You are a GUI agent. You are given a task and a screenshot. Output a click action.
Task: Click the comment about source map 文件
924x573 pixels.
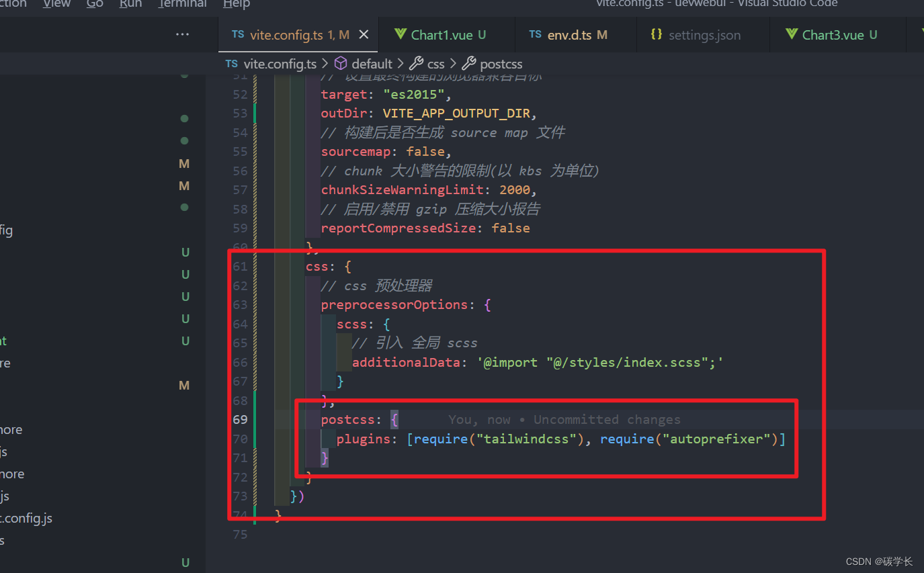(x=443, y=132)
